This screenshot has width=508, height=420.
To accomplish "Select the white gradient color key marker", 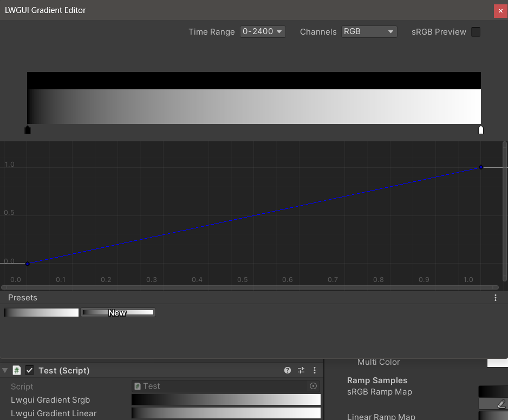I will [x=480, y=130].
